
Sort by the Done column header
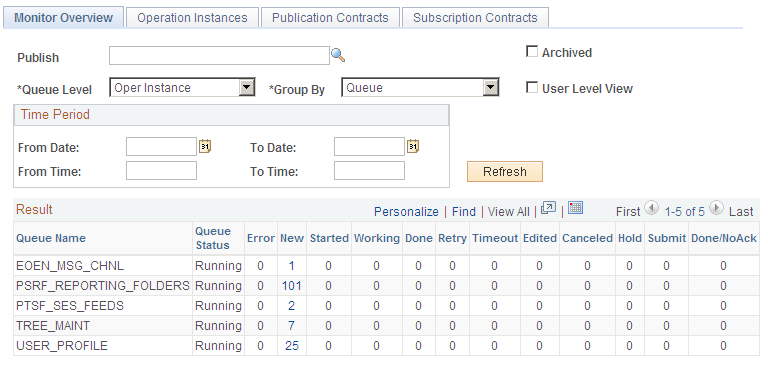point(419,238)
